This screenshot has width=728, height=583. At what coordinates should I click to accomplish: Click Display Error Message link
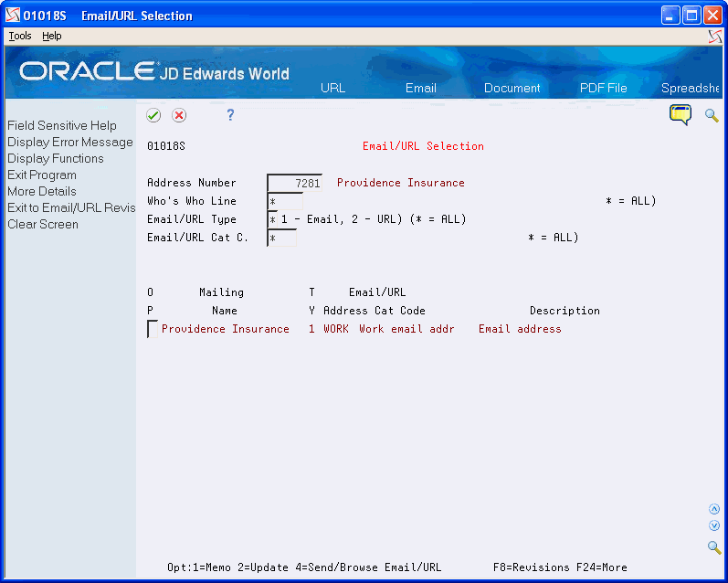(70, 142)
